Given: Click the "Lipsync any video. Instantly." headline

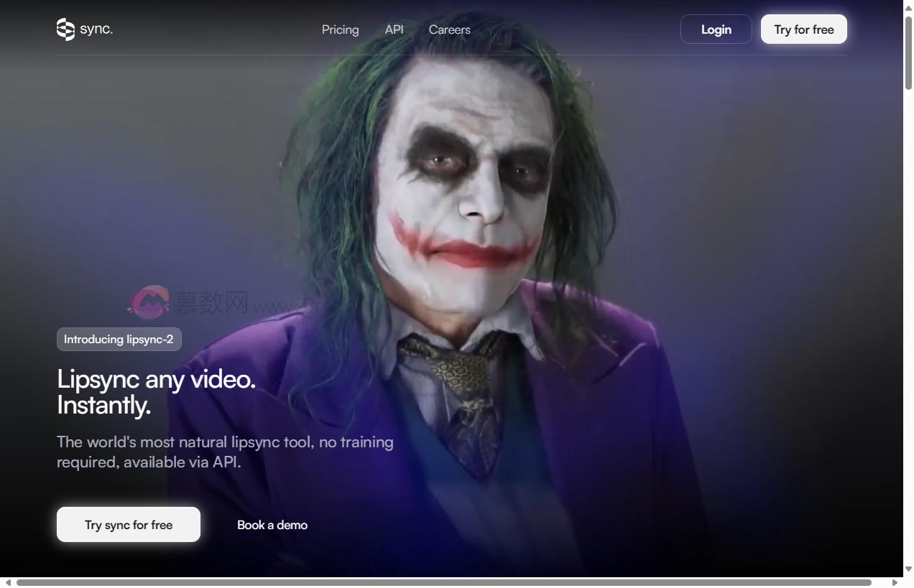Looking at the screenshot, I should (156, 392).
